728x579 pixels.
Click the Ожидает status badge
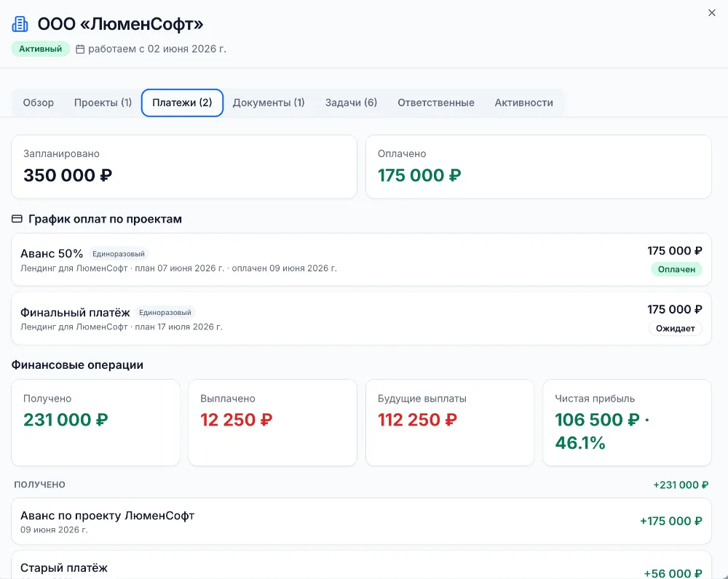676,328
